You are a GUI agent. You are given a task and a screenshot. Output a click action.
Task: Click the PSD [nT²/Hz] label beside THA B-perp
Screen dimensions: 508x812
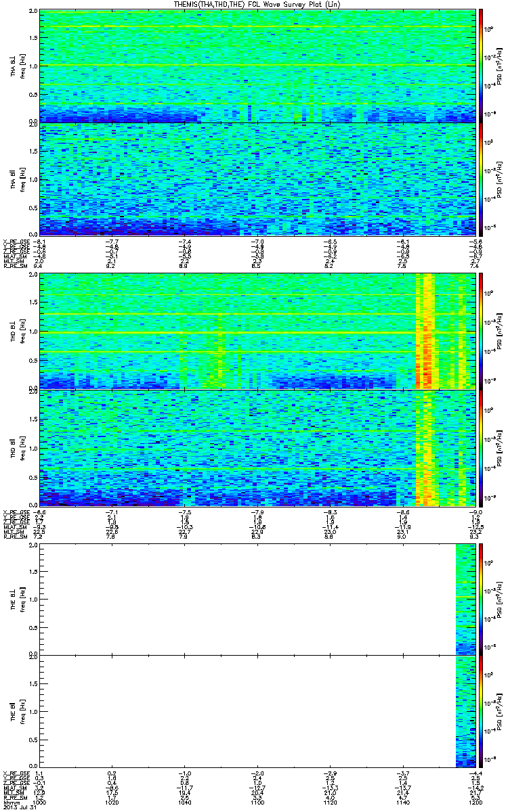click(499, 66)
